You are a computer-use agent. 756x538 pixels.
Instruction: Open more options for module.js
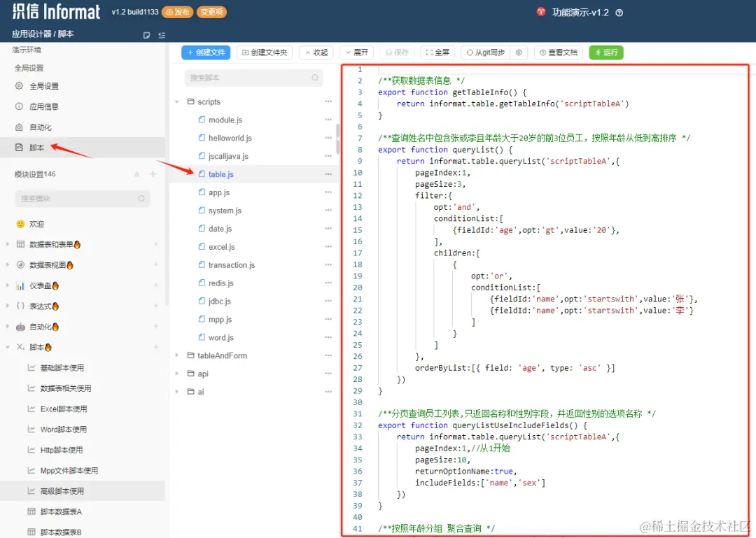coord(328,120)
